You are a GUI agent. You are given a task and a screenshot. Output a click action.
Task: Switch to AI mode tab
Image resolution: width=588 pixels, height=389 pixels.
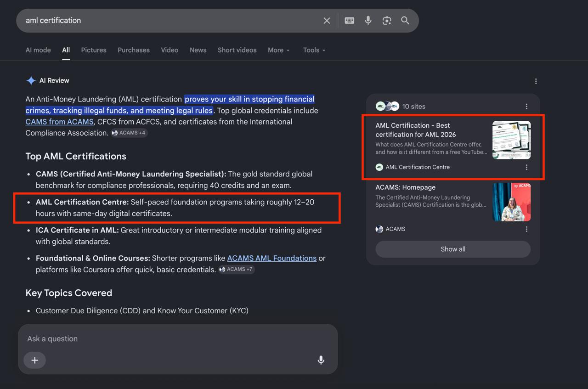point(38,50)
